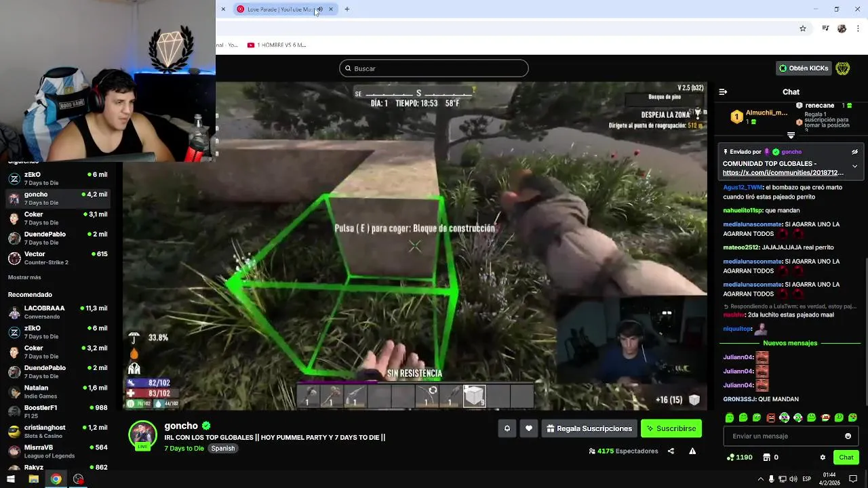The image size is (868, 488).
Task: Open the volume control in system tray
Action: pos(793,479)
